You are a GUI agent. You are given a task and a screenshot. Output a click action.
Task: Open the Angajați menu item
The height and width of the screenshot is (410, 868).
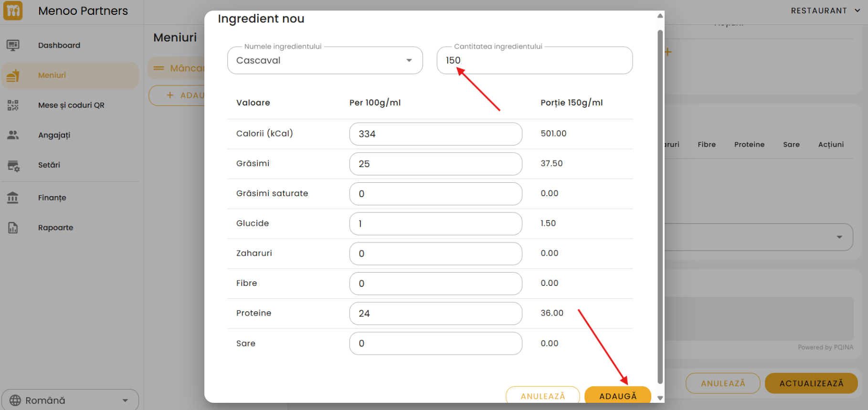pos(54,135)
